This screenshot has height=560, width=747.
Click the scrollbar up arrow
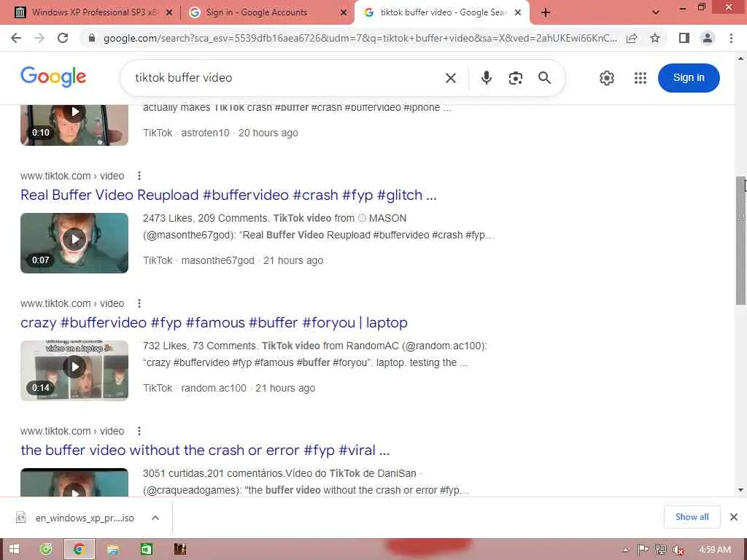[741, 58]
